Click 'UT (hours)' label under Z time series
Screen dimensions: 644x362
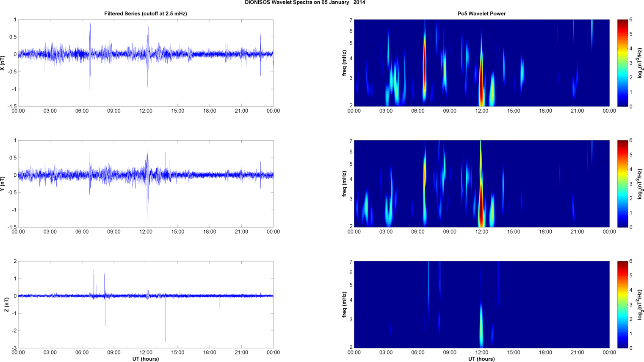[x=146, y=359]
